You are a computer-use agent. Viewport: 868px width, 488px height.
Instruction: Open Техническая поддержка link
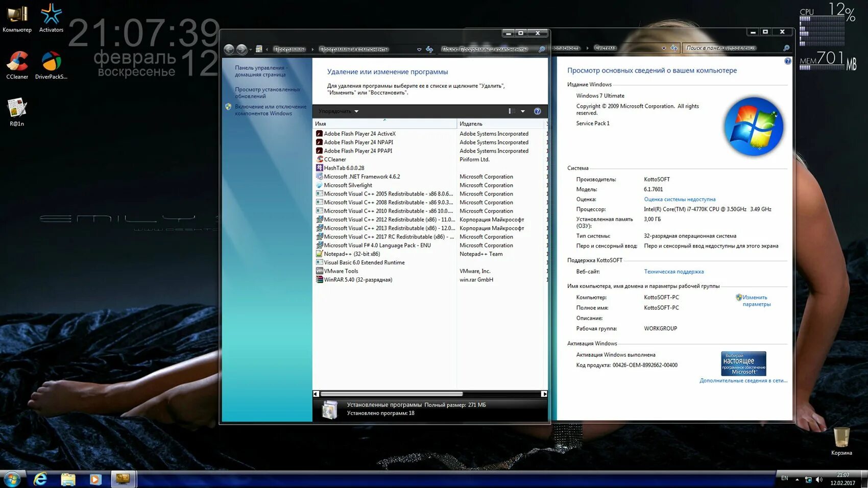(673, 272)
